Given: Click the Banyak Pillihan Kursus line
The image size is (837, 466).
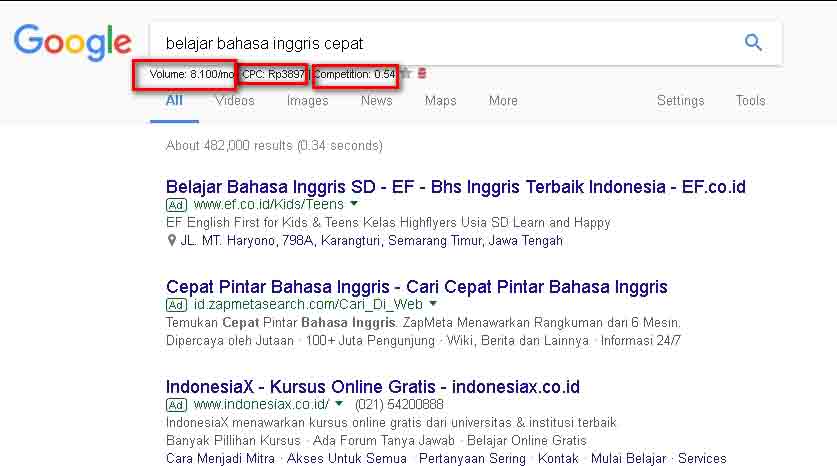Looking at the screenshot, I should pyautogui.click(x=376, y=441).
